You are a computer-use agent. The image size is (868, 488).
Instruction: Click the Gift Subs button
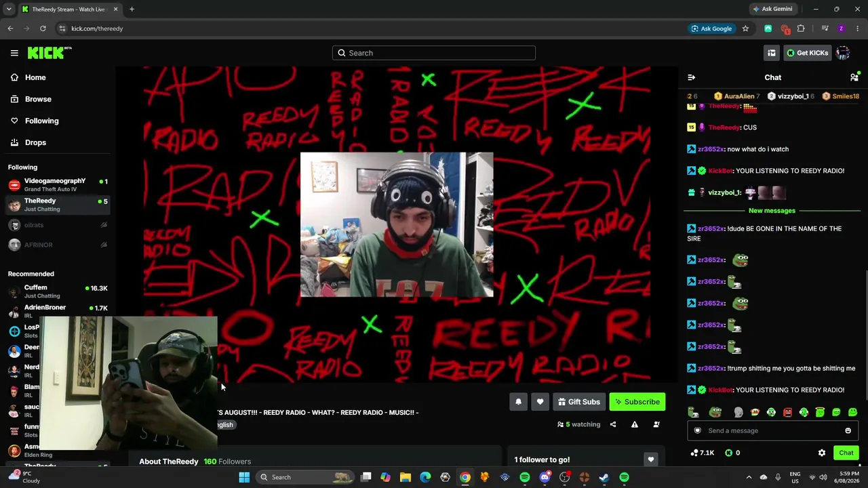coord(579,402)
